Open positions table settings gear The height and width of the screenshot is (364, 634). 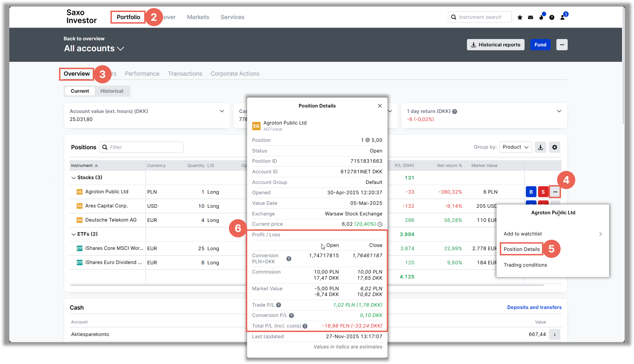[x=554, y=147]
